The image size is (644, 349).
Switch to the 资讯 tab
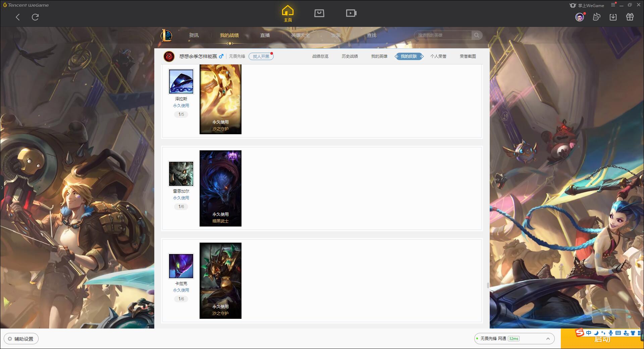[194, 35]
